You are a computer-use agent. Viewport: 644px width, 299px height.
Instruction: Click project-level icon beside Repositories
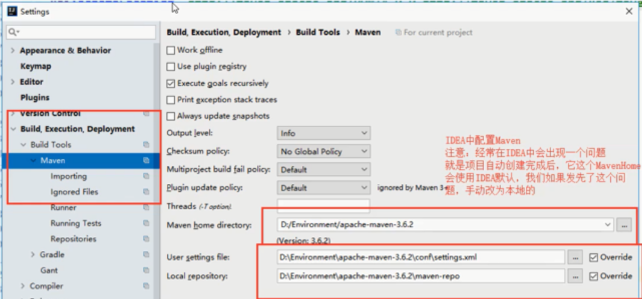point(146,239)
